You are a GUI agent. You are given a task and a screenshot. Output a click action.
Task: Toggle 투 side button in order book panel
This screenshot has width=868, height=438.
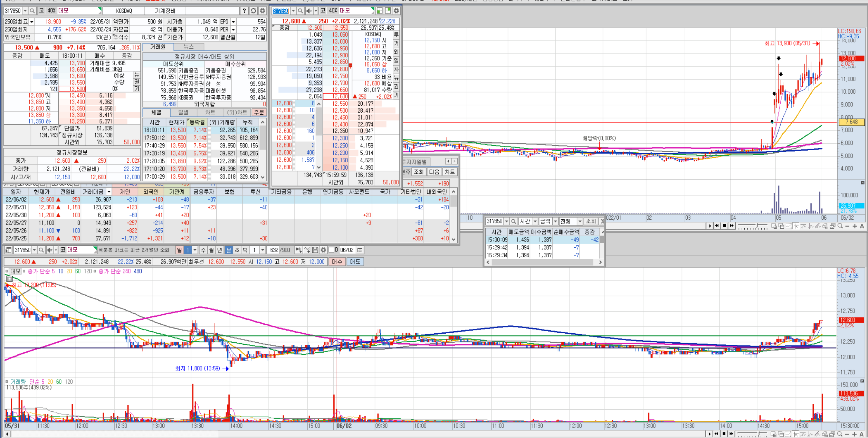pyautogui.click(x=396, y=35)
